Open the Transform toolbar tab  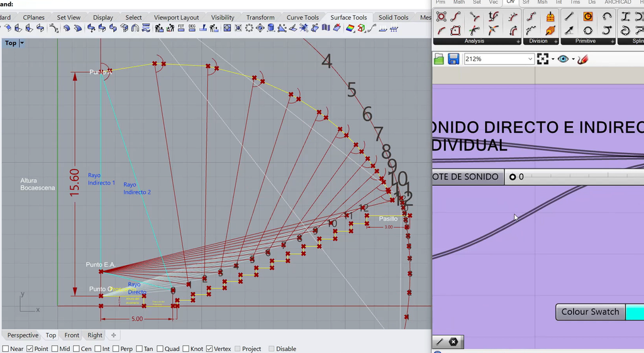(x=260, y=17)
